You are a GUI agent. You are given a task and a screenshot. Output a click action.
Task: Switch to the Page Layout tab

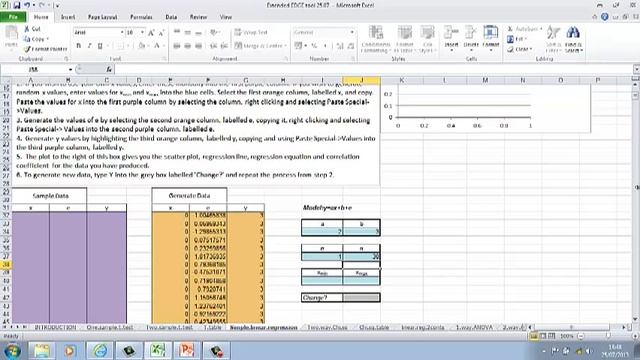click(102, 17)
